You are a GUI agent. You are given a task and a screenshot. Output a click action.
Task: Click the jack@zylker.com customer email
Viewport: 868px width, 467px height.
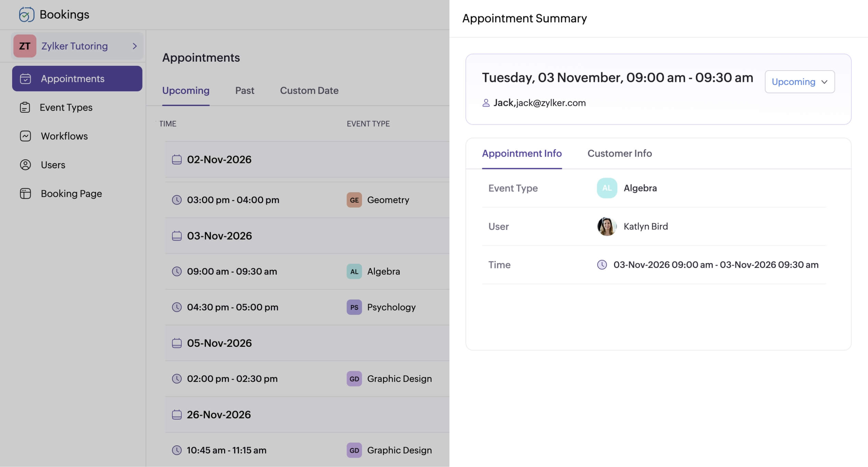(x=551, y=103)
